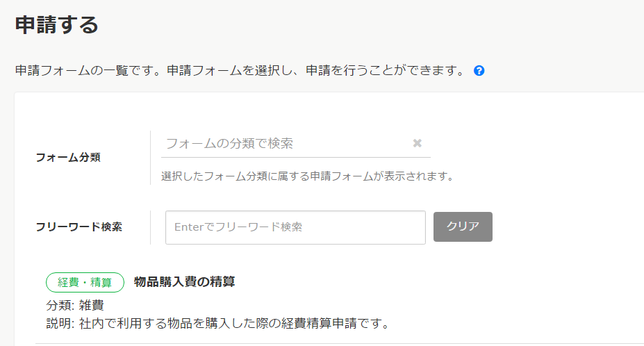644x346 pixels.
Task: Select the 経費・精算 category tag
Action: [85, 282]
